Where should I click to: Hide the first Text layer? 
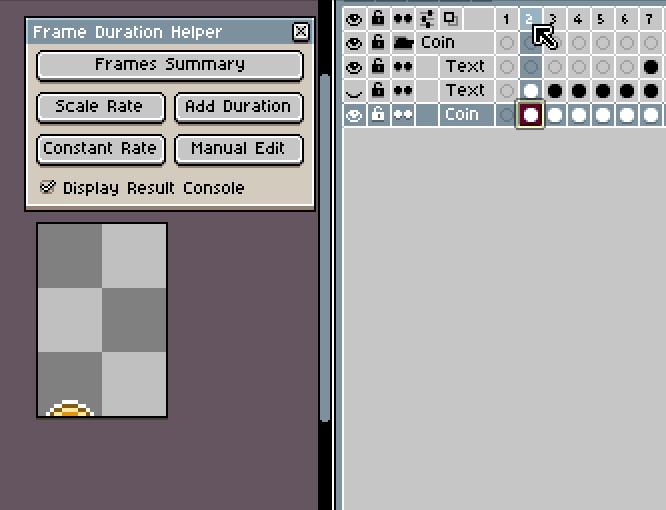point(354,67)
